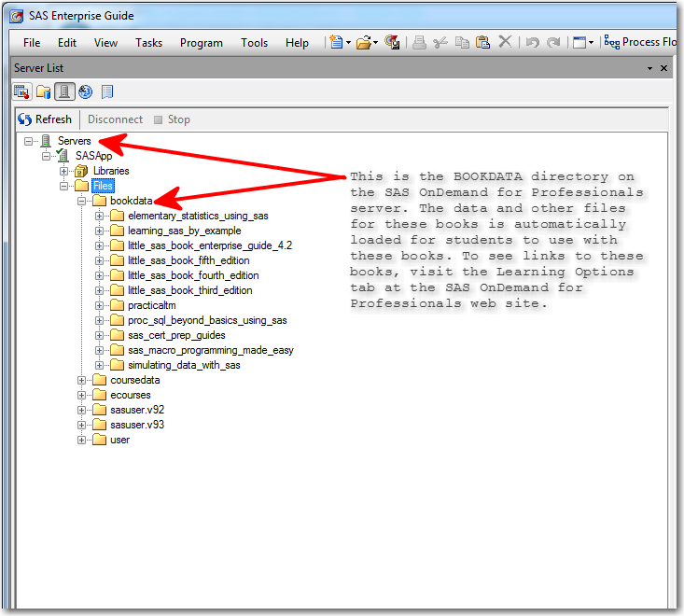Select the project tree pane icon

click(21, 92)
